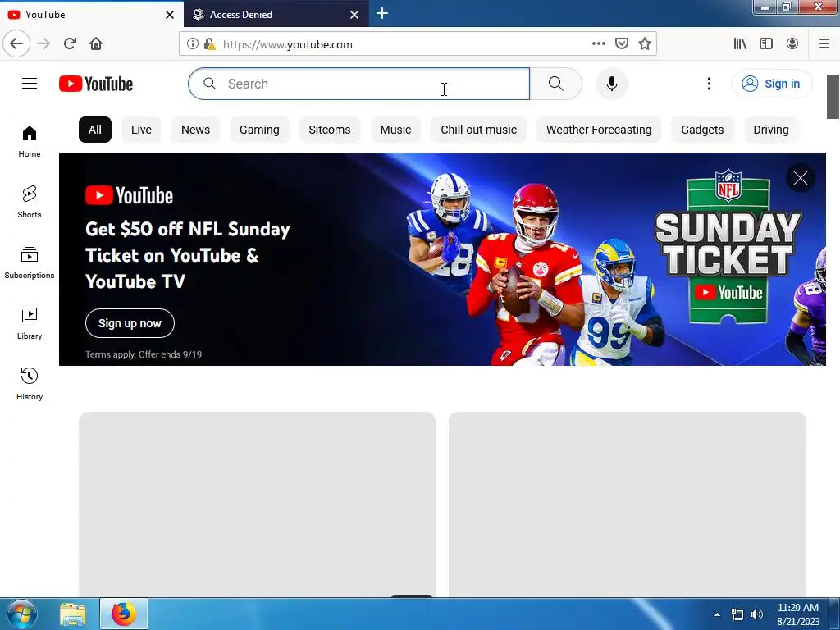840x630 pixels.
Task: Select the Chill-out music chip
Action: pos(478,130)
